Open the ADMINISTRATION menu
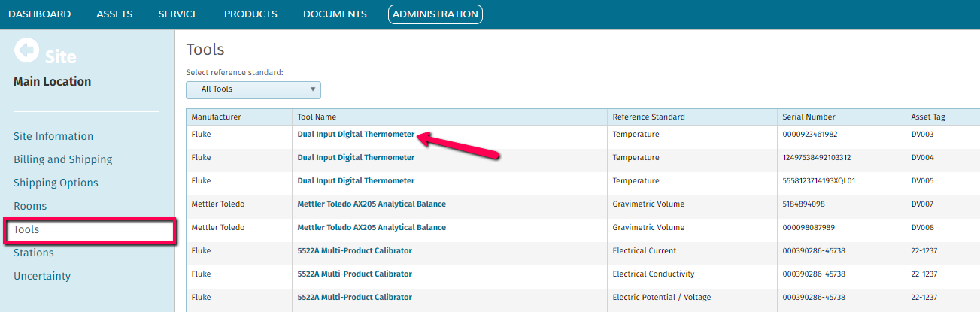 435,14
